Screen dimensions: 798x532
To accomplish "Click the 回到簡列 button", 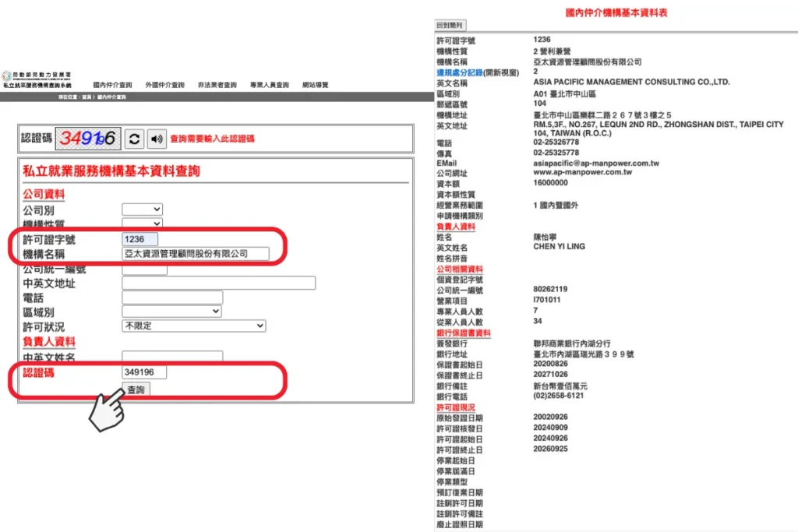I will tap(449, 24).
